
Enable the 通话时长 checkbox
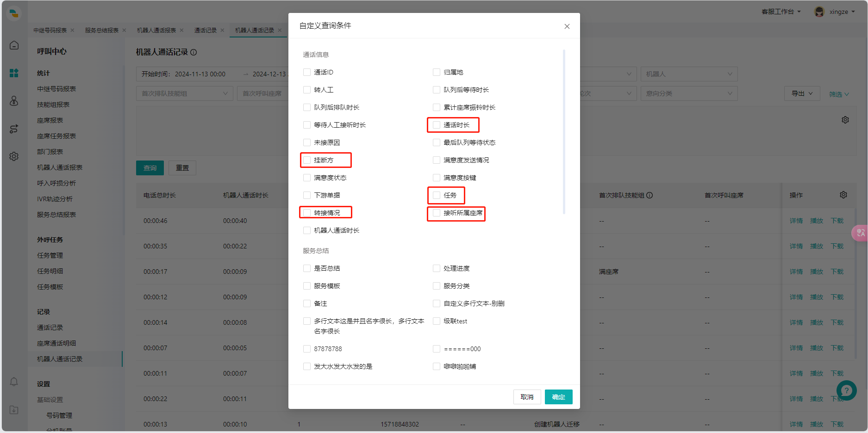(437, 125)
